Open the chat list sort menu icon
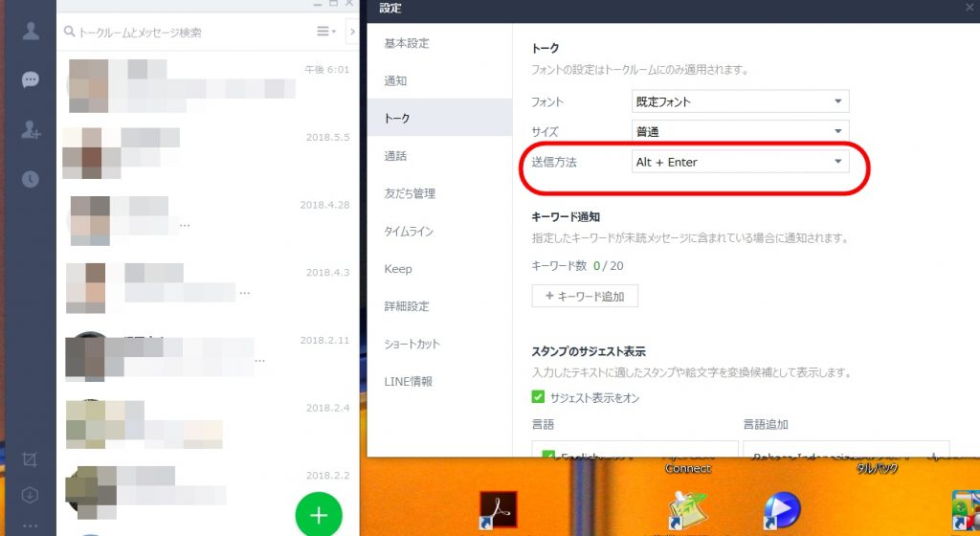Image resolution: width=980 pixels, height=536 pixels. 325,32
